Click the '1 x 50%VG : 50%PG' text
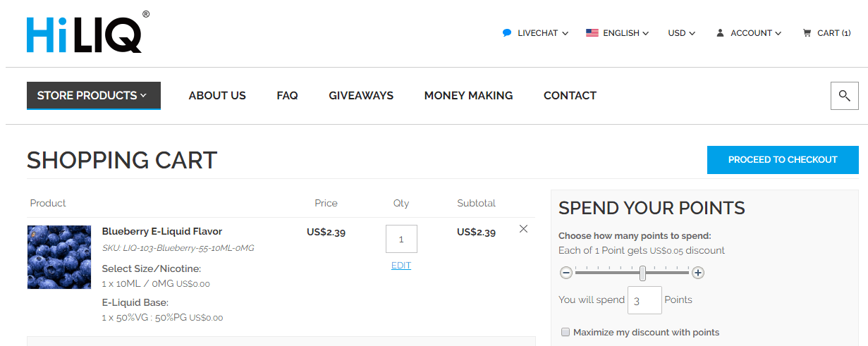Viewport: 868px width, 346px height. coord(144,318)
